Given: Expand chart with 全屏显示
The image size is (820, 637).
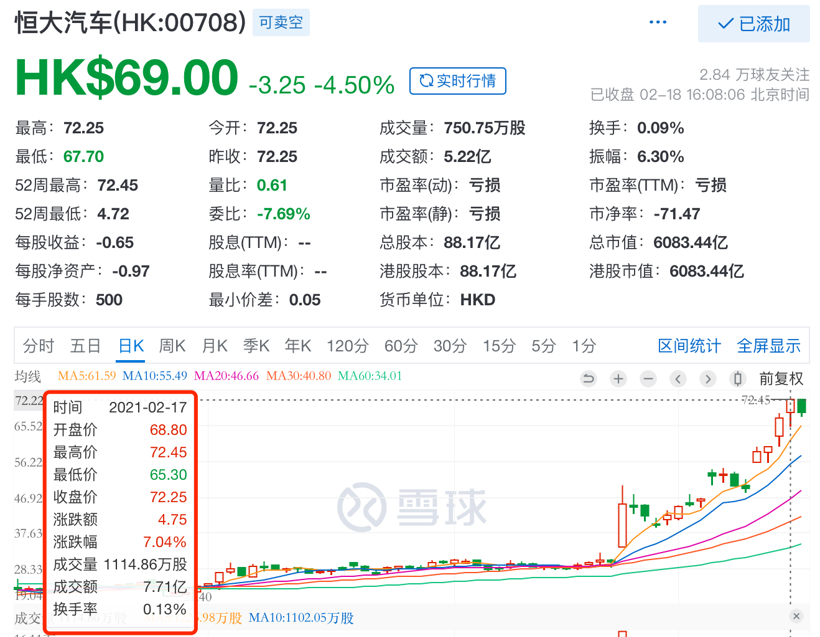Looking at the screenshot, I should pyautogui.click(x=768, y=346).
